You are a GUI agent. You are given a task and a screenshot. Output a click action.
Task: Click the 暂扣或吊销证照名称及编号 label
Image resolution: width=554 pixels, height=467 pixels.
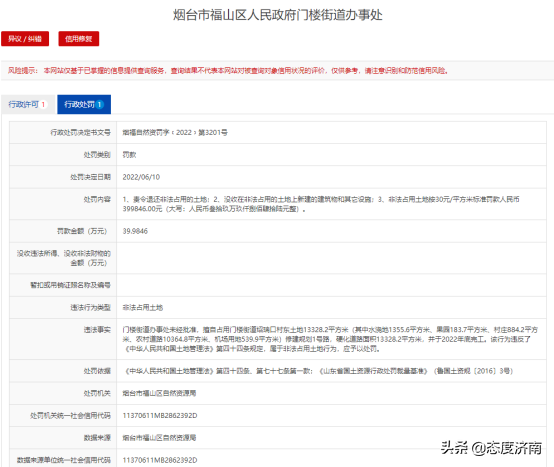[70, 285]
